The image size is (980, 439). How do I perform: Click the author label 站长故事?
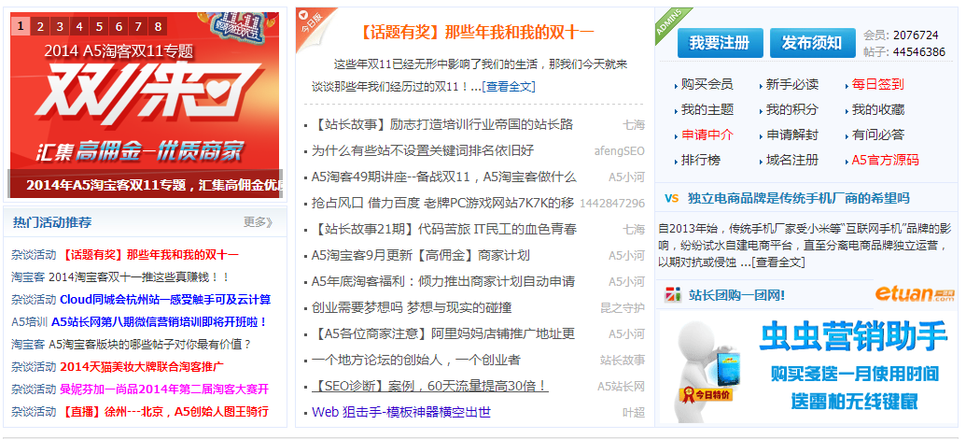pyautogui.click(x=622, y=360)
